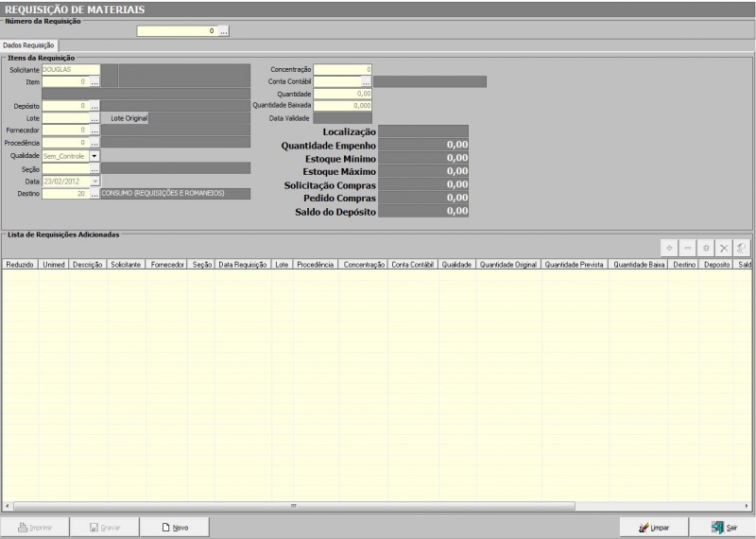
Task: Click the horizontal scrollbar of the list
Action: point(378,506)
